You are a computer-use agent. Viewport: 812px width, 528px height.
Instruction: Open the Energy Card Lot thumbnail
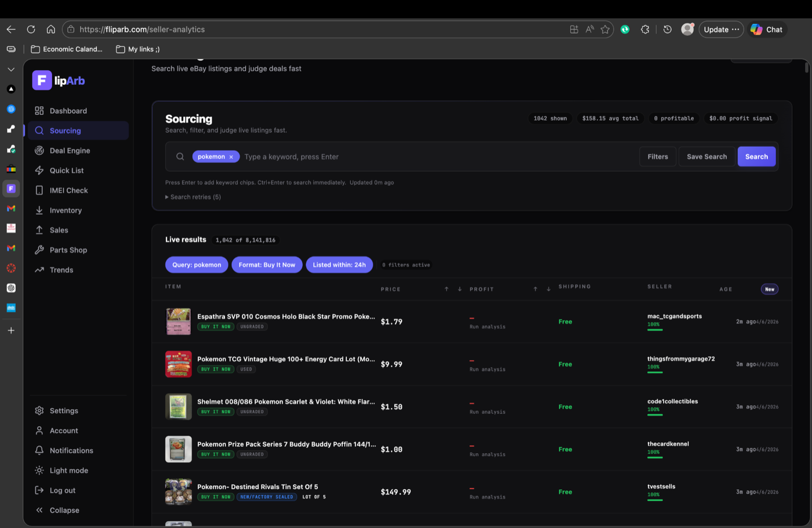coord(178,364)
